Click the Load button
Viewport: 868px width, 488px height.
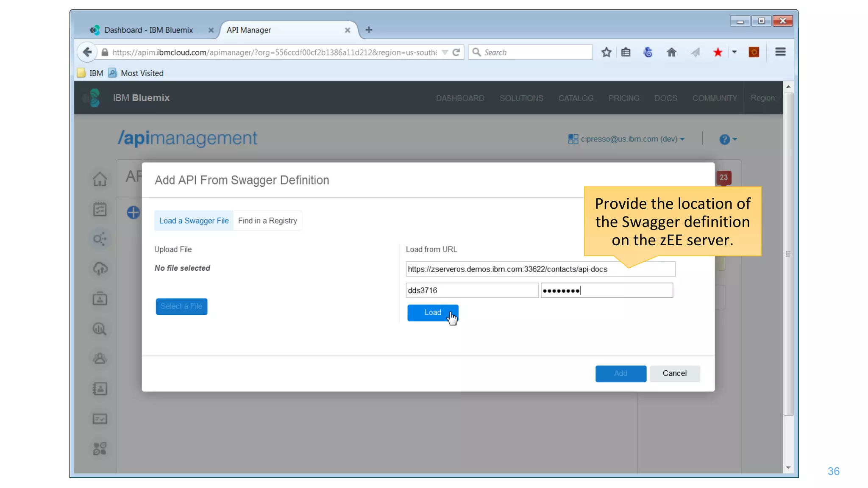point(432,313)
